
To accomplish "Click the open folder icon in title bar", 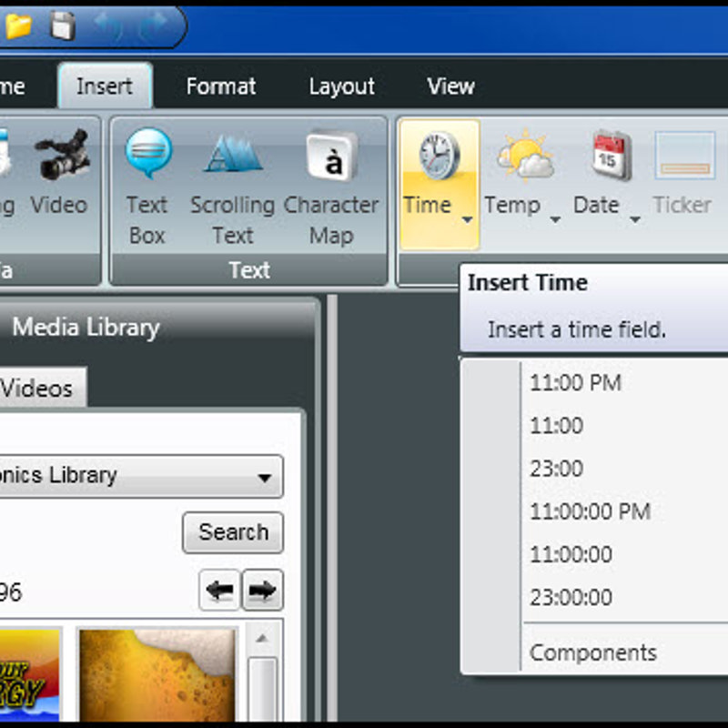I will point(18,26).
